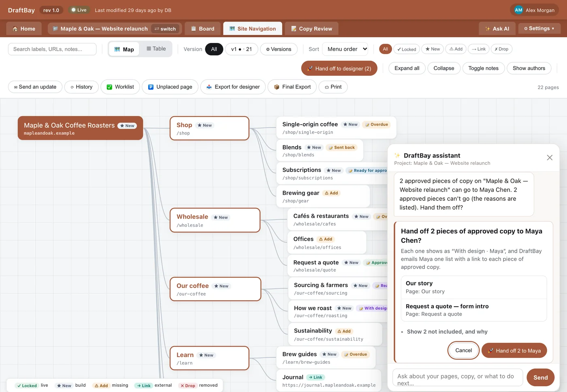Show authors on pages

coord(529,68)
